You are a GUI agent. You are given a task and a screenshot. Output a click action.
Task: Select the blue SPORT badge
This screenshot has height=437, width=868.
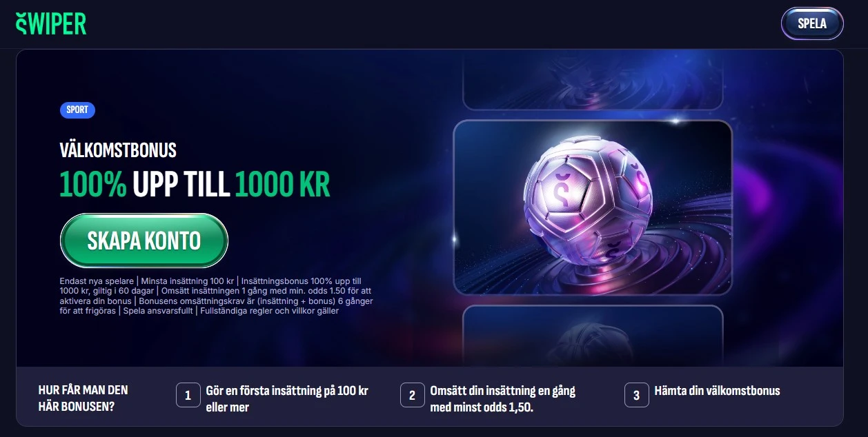(x=77, y=110)
